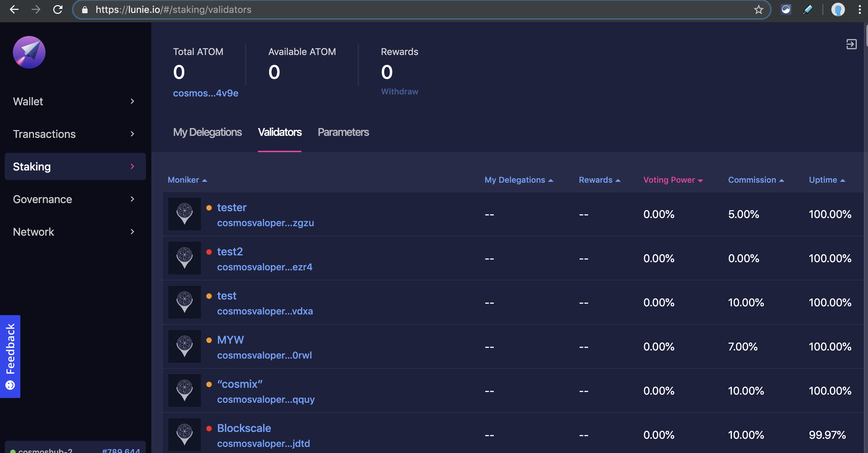Bookmark the page with the star icon
Screen dimensions: 868x453
click(758, 10)
